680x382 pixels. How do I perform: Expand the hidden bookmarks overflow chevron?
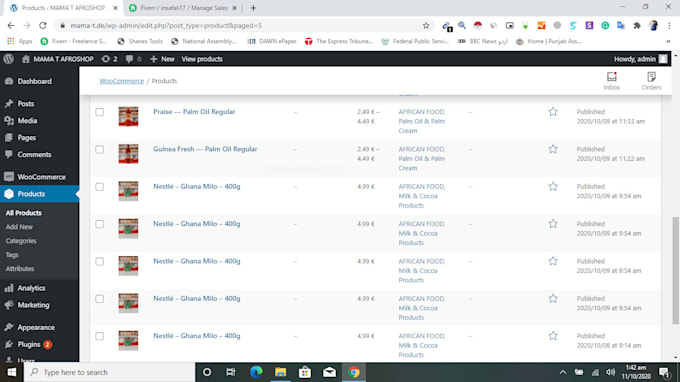tap(668, 41)
